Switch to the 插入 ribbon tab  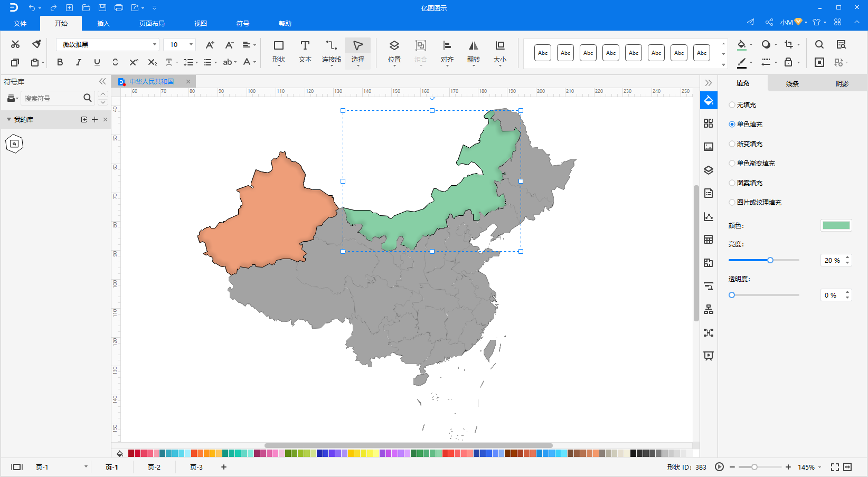(x=103, y=23)
